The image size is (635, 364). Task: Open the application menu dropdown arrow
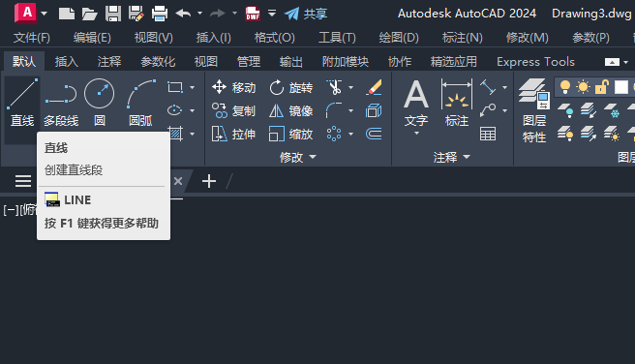click(45, 14)
